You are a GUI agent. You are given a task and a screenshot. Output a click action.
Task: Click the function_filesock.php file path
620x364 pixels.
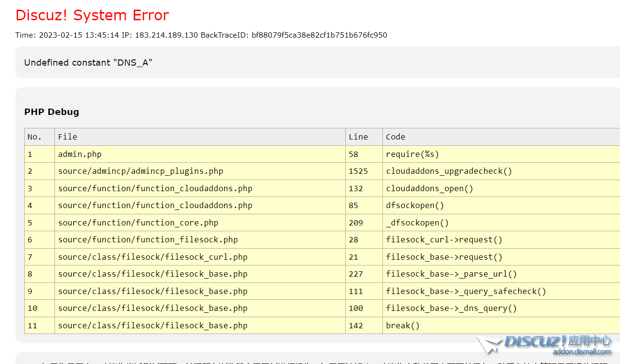click(x=148, y=240)
